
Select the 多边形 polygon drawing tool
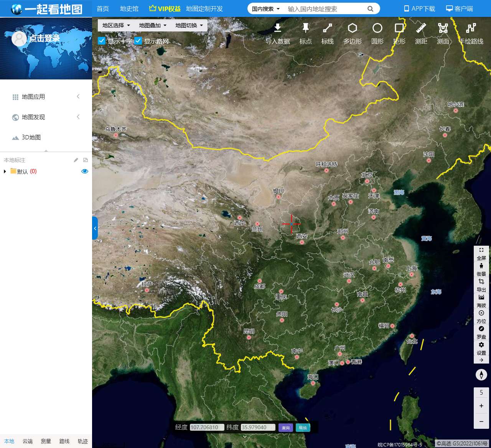tap(352, 28)
